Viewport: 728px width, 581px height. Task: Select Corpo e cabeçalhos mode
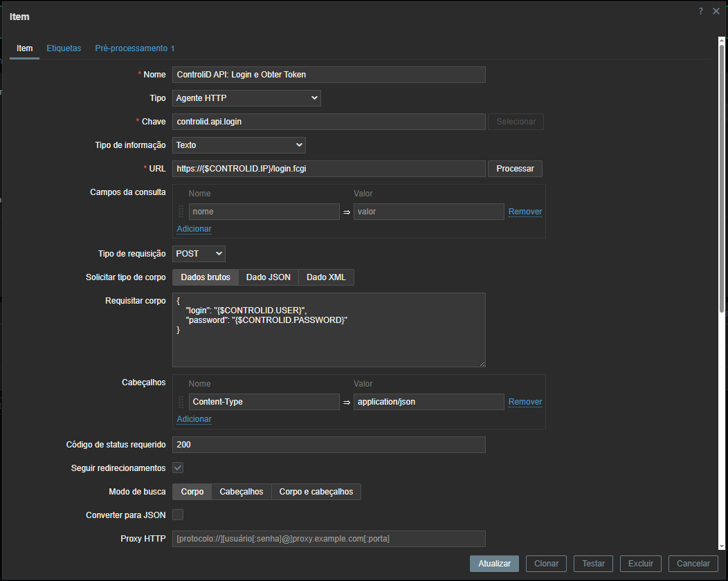316,492
